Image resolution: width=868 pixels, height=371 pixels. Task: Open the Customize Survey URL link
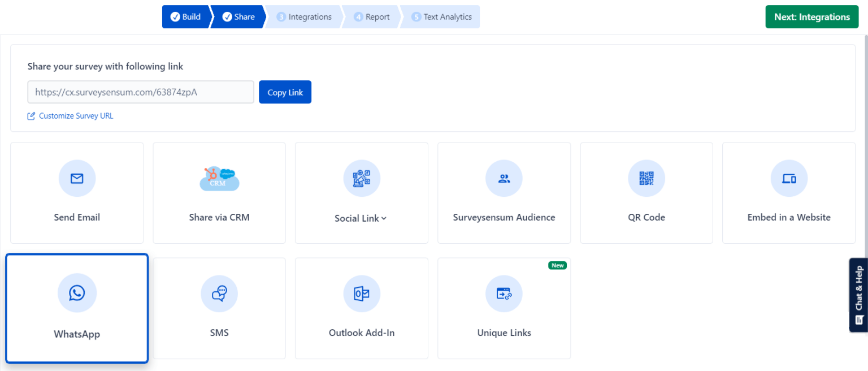pyautogui.click(x=76, y=116)
